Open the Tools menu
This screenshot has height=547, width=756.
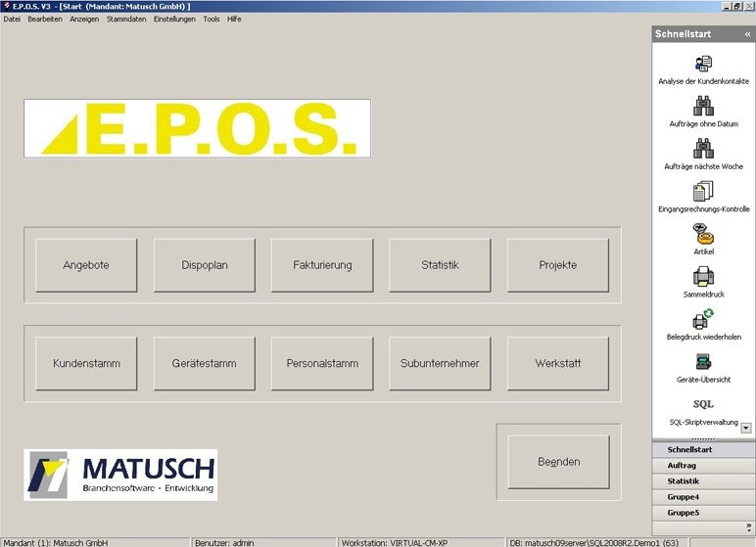pyautogui.click(x=212, y=19)
